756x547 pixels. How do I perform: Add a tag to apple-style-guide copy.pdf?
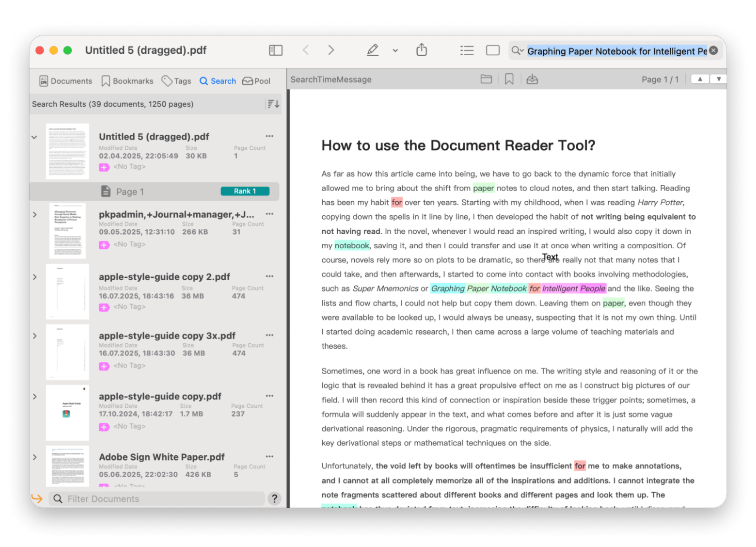tap(104, 427)
